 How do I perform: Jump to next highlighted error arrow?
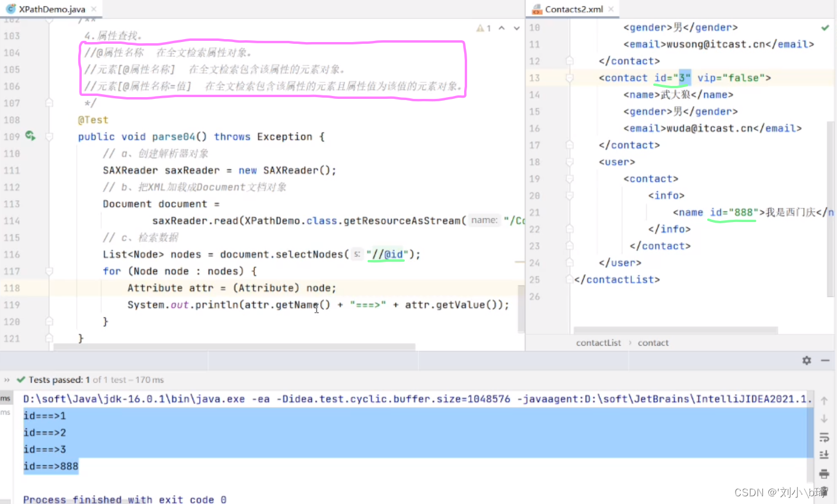[517, 28]
